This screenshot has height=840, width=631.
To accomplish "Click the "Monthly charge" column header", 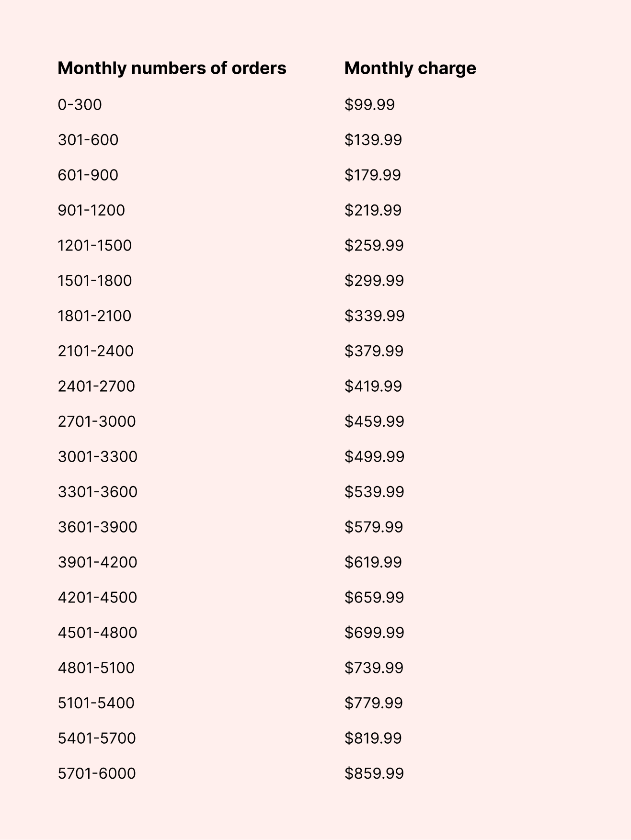I will [410, 68].
